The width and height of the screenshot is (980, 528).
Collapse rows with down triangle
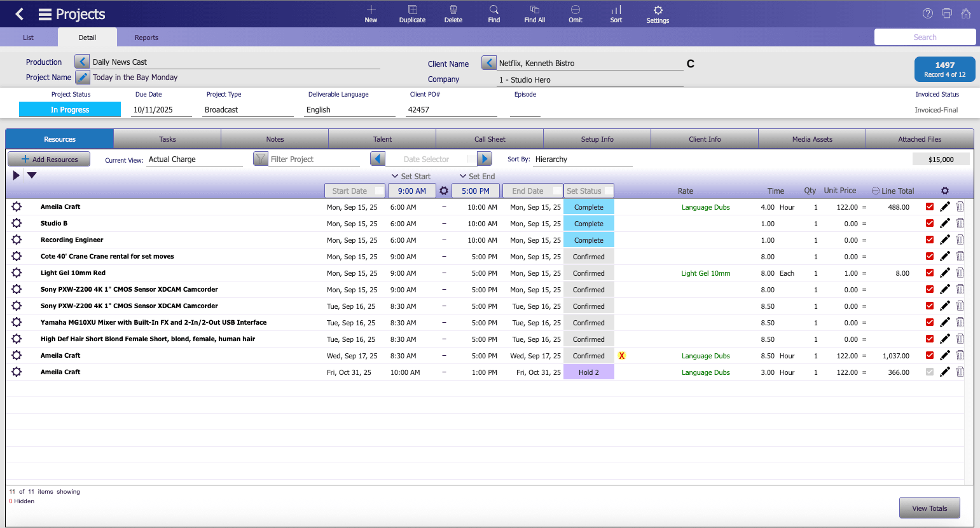(x=32, y=175)
